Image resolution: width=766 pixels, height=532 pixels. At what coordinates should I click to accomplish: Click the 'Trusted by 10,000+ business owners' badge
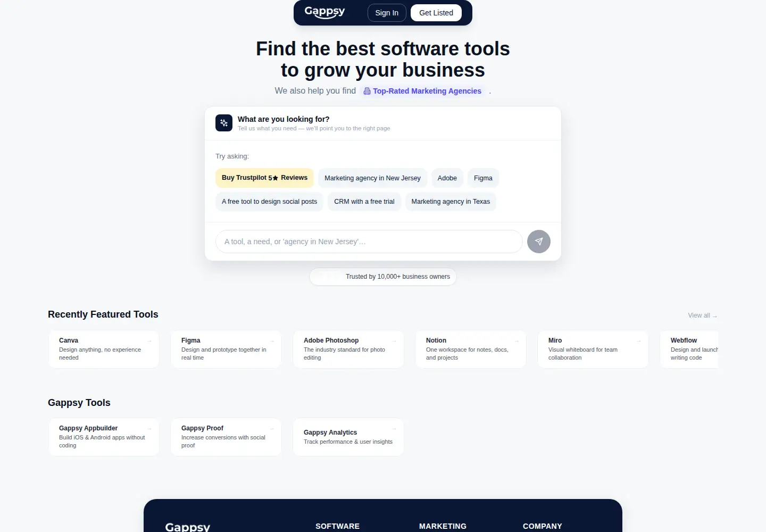tap(383, 277)
